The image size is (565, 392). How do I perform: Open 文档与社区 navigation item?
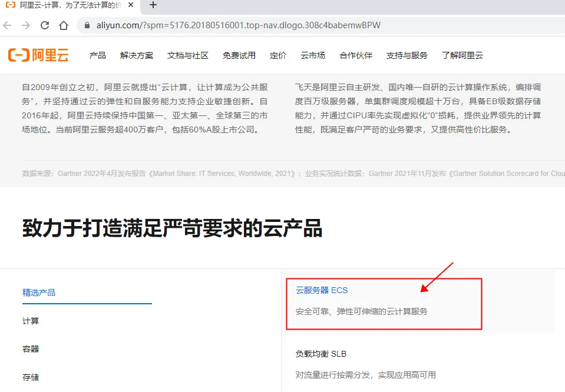188,55
